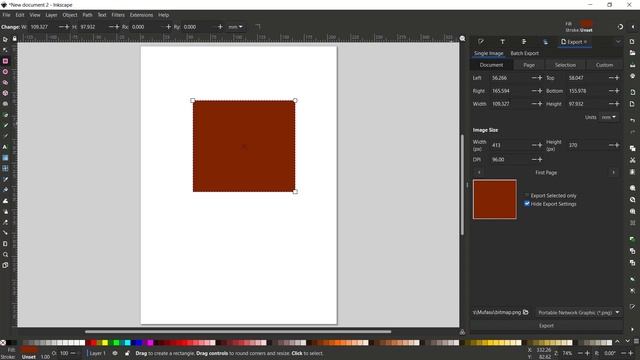This screenshot has width=640, height=360.
Task: Open the Object menu
Action: click(x=70, y=15)
